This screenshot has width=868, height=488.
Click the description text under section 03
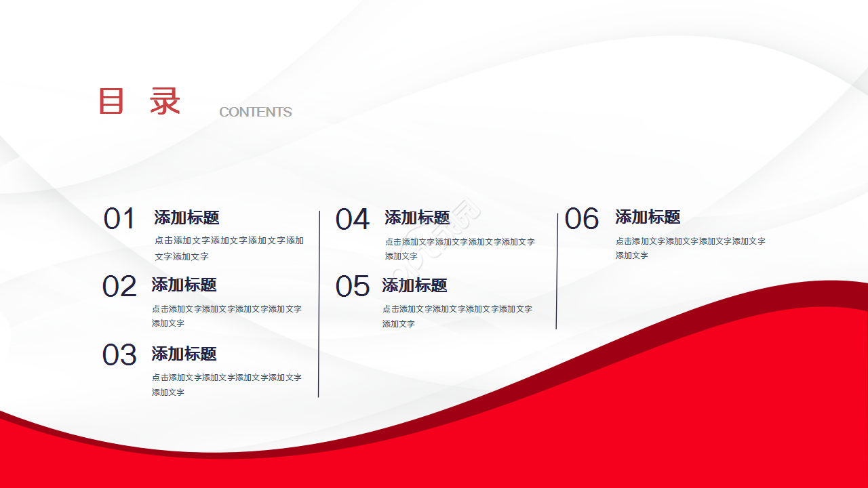(226, 384)
